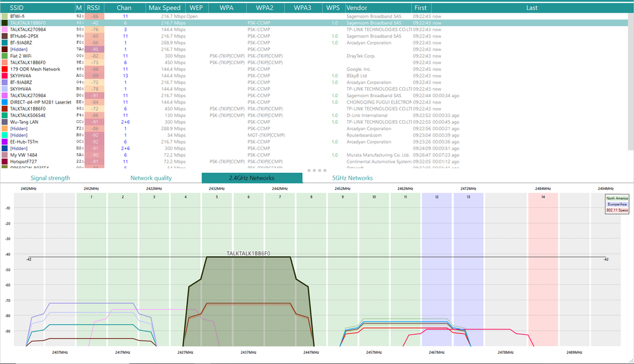This screenshot has width=634, height=364.
Task: Click the dotted splitter grip above the graph
Action: 317,170
